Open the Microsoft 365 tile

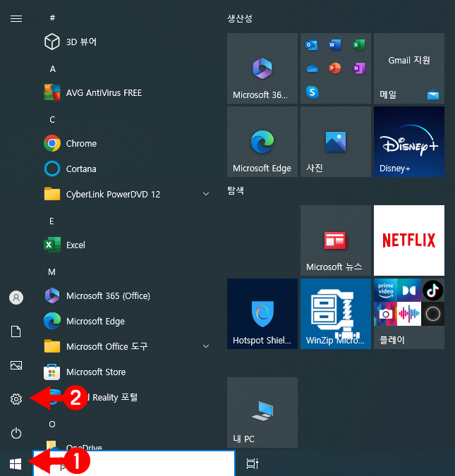click(262, 68)
